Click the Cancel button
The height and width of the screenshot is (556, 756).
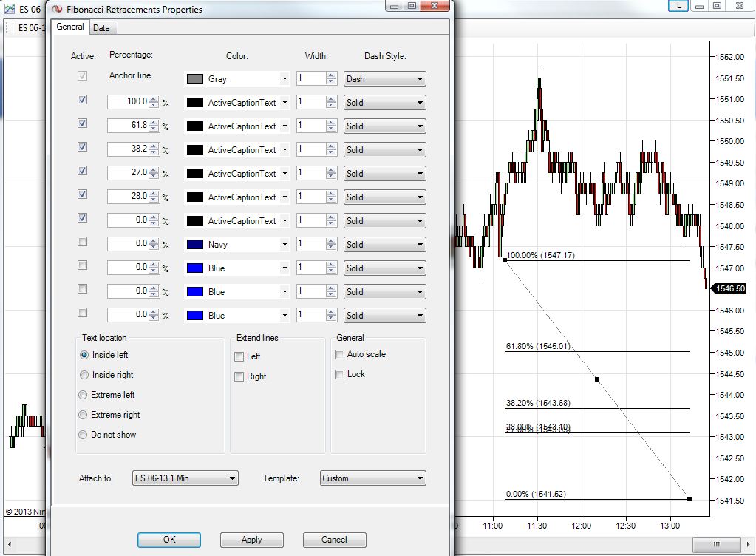click(x=335, y=540)
